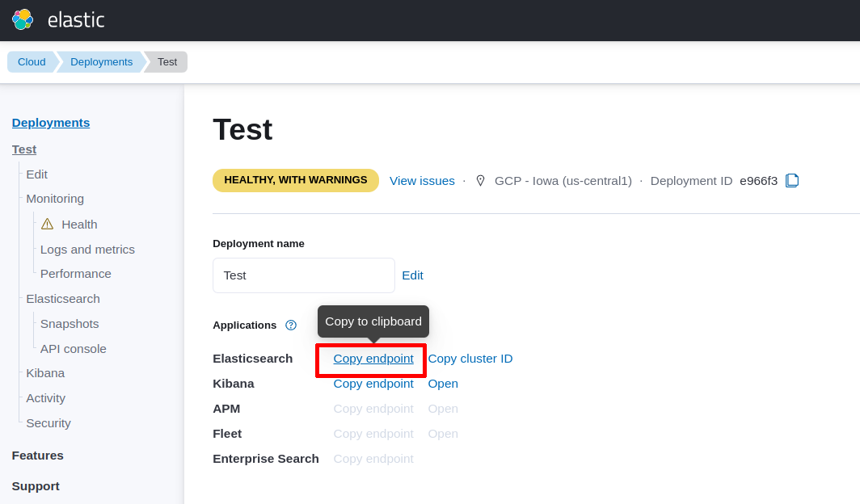Screen dimensions: 860x504
Task: Click View issues next to the health badge
Action: tap(422, 180)
